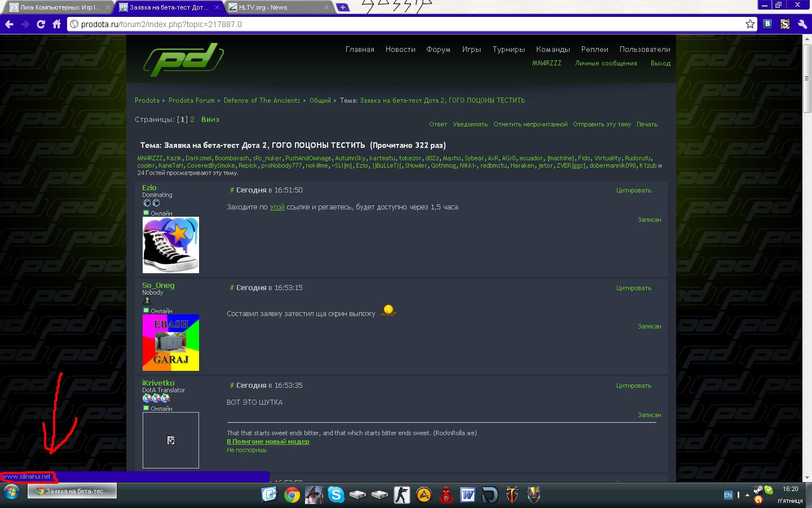Open the blue B extension icon
The width and height of the screenshot is (812, 508).
pos(767,24)
